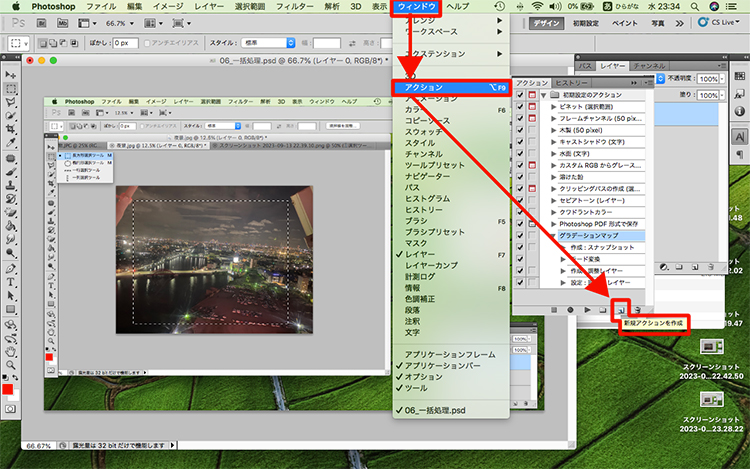Image resolution: width=750 pixels, height=469 pixels.
Task: Click the red foreground color swatch
Action: click(x=8, y=390)
